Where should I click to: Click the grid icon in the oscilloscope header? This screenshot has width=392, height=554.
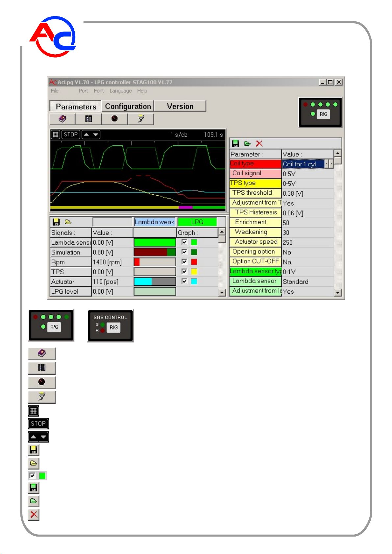tap(56, 134)
